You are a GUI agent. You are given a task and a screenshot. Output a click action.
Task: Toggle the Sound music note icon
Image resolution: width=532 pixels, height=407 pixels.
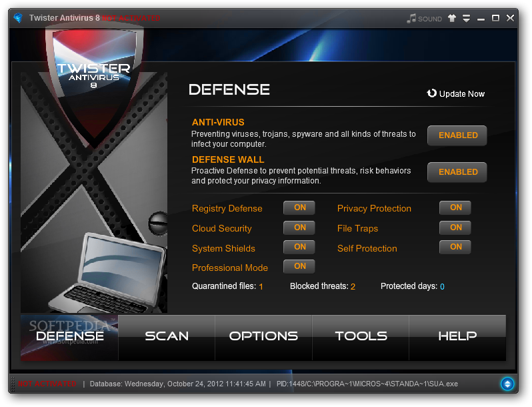tap(411, 18)
